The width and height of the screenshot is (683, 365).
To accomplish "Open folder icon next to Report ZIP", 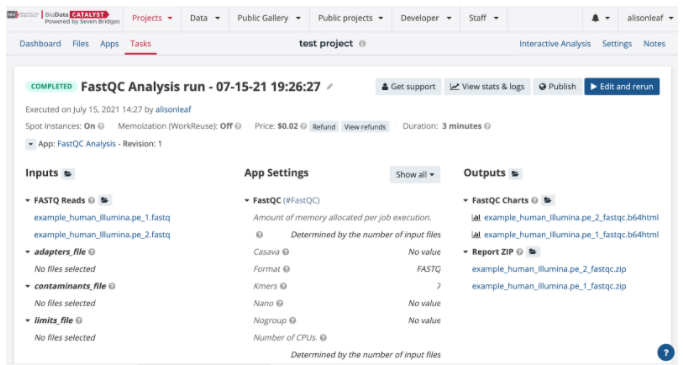I will (x=533, y=252).
